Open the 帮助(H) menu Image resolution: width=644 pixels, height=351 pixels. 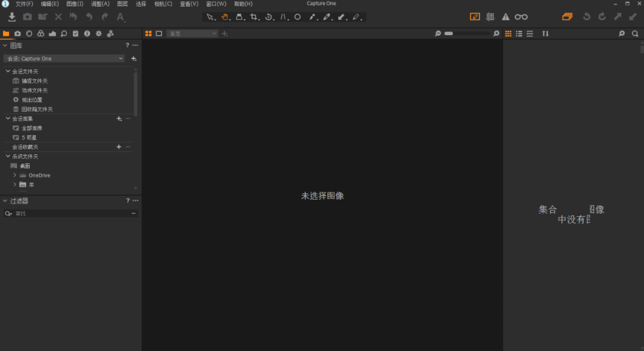243,4
